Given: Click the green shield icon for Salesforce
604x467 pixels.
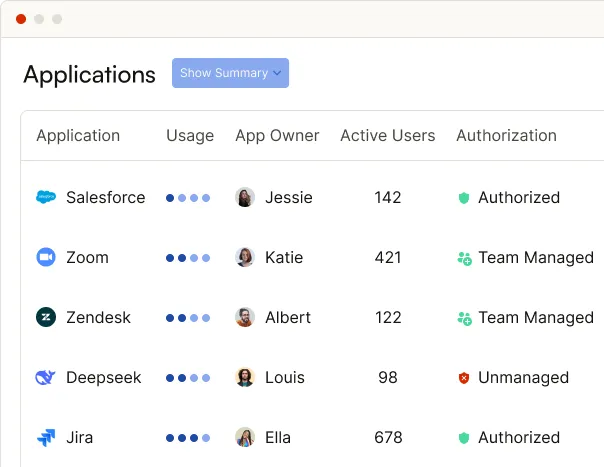Looking at the screenshot, I should (464, 198).
